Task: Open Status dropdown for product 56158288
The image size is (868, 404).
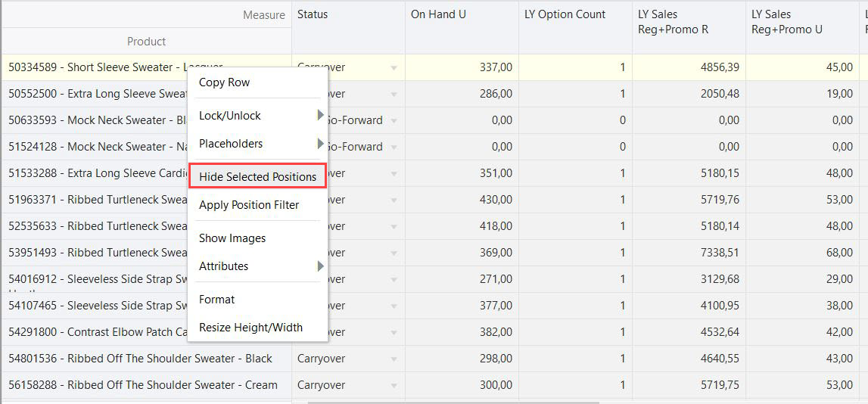Action: (394, 387)
